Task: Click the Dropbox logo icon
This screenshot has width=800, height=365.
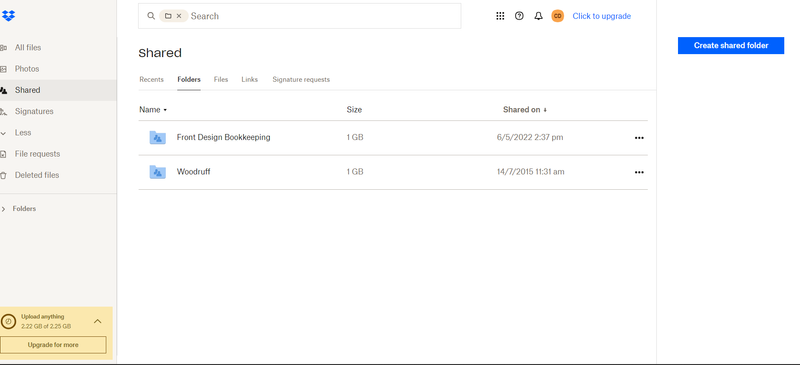Action: click(x=8, y=16)
